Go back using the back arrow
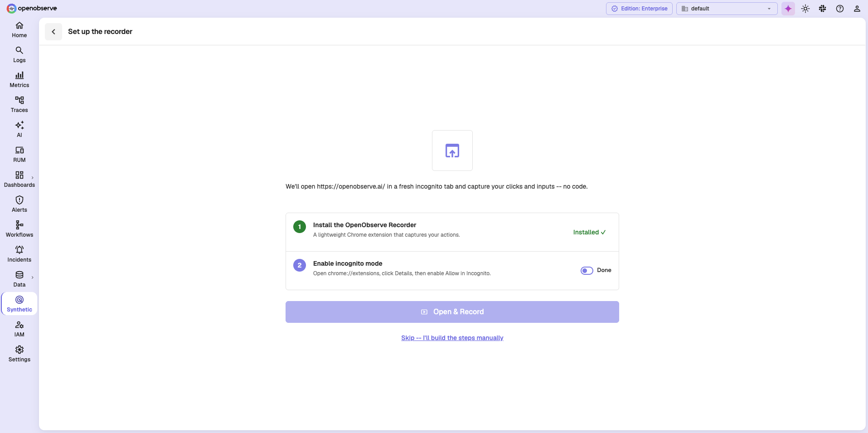 (x=53, y=32)
